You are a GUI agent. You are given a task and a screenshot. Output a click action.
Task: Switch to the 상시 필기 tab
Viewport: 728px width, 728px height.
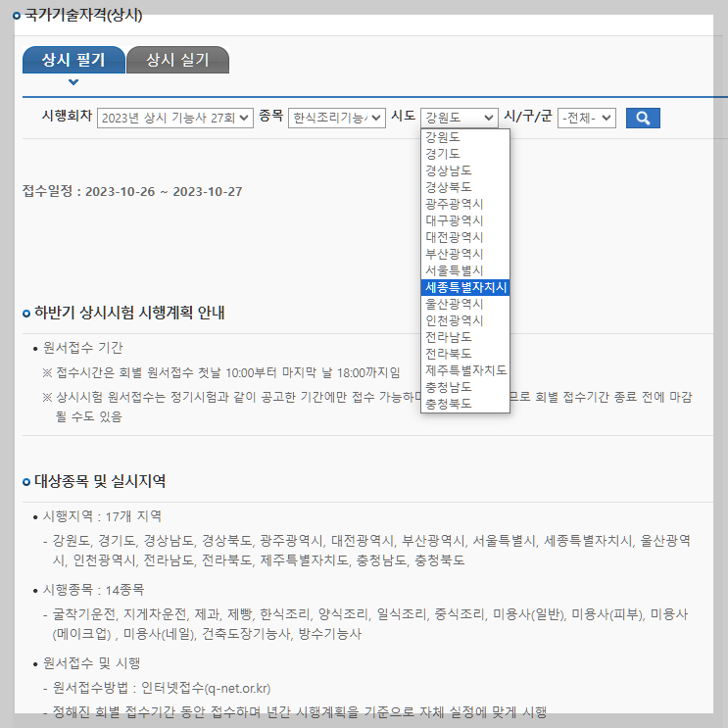point(73,60)
